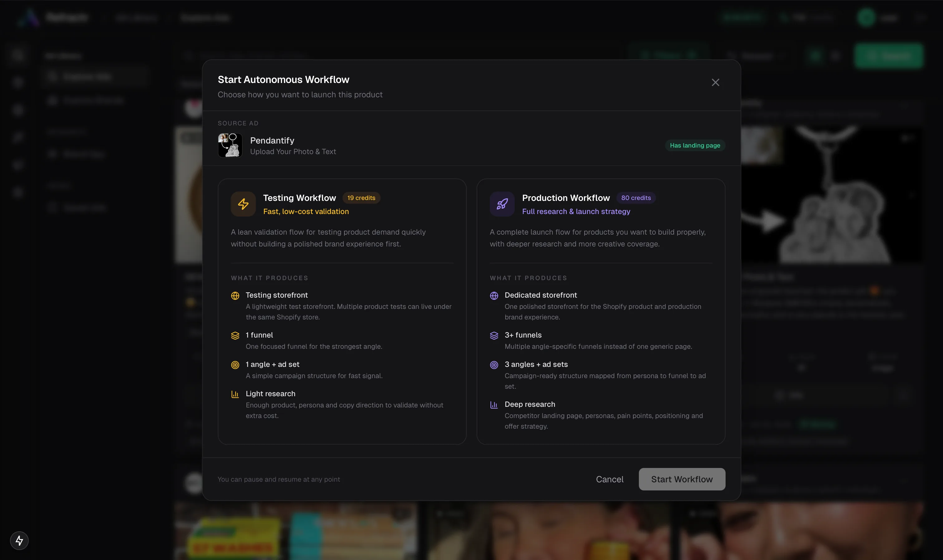This screenshot has height=560, width=943.
Task: Click the Start Workflow button
Action: (x=682, y=479)
